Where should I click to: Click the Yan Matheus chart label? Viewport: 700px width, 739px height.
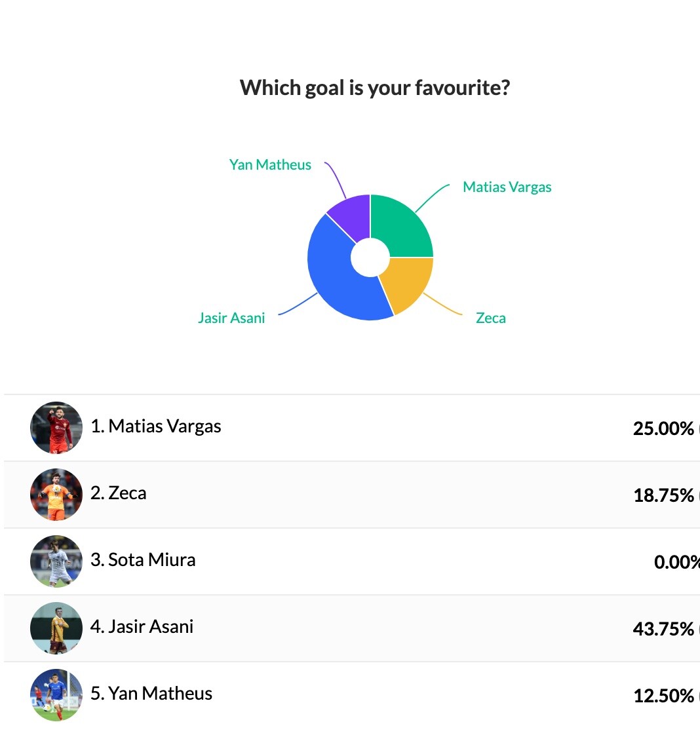click(270, 165)
